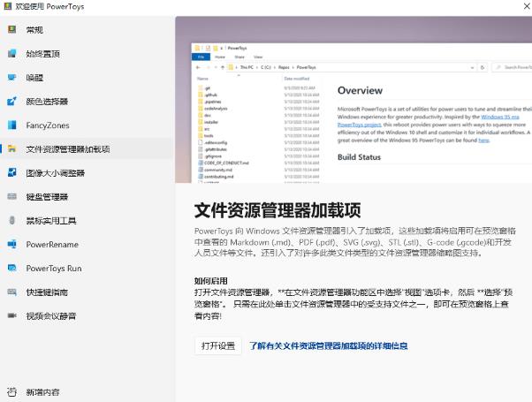Click the 颜色选择器 Color Picker icon
532x402 pixels.
11,101
